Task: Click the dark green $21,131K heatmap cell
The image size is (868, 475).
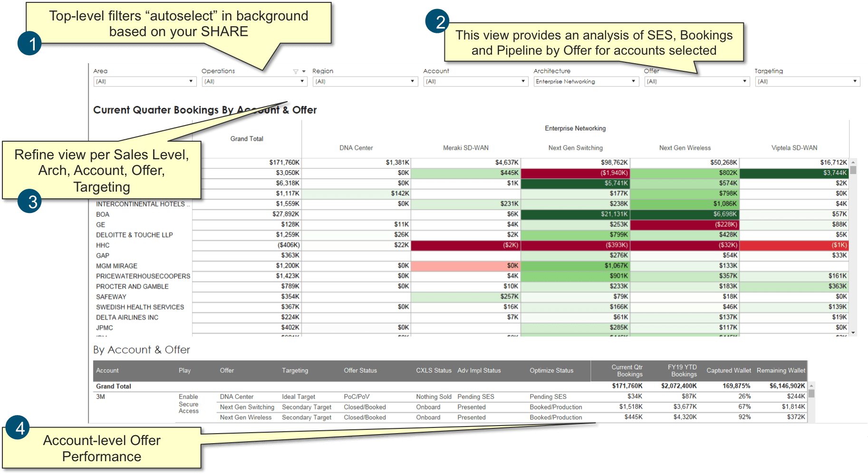Action: [576, 214]
